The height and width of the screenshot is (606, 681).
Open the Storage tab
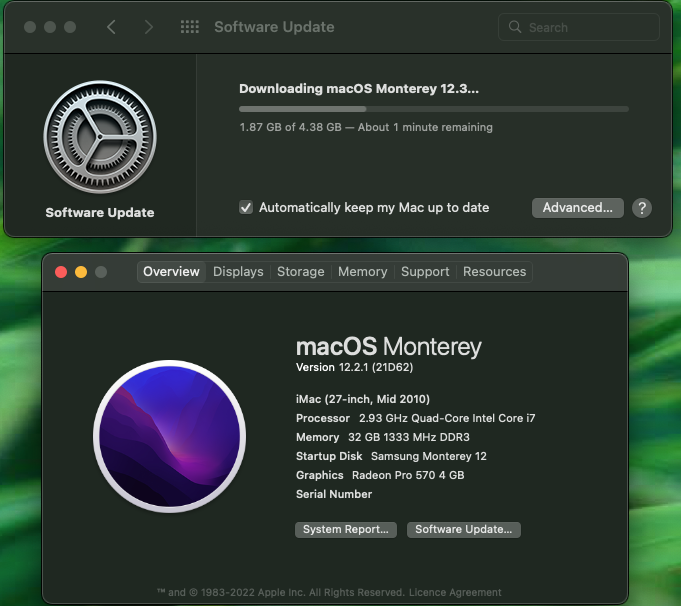(301, 272)
